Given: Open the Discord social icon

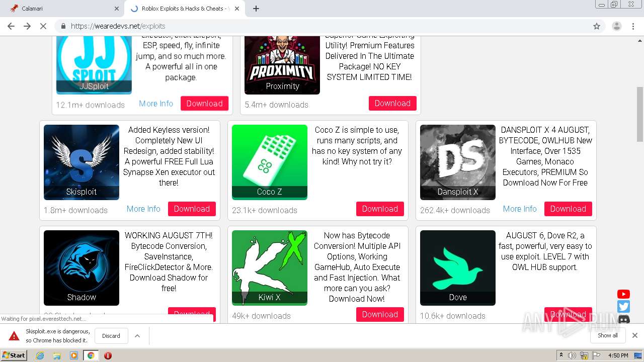Looking at the screenshot, I should (x=623, y=319).
